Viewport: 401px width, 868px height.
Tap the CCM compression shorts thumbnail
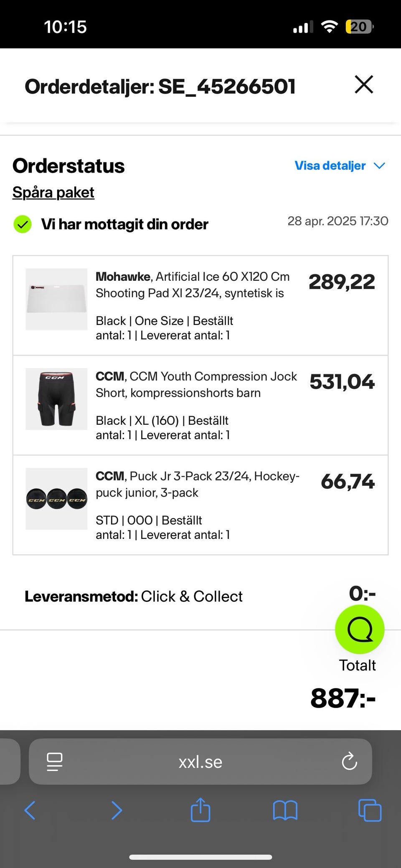56,399
